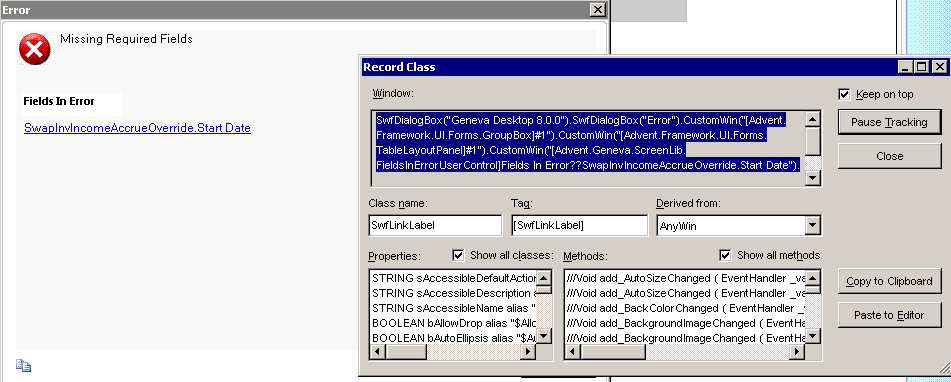Open the SwapInvIncomeAccrueOverride.Start Date link
The height and width of the screenshot is (382, 951).
(x=137, y=128)
